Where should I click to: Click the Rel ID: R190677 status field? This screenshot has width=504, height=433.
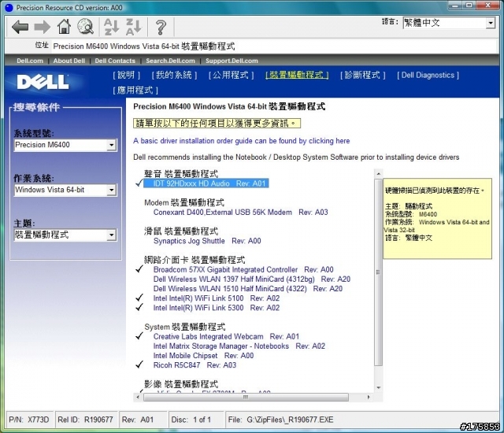point(86,420)
